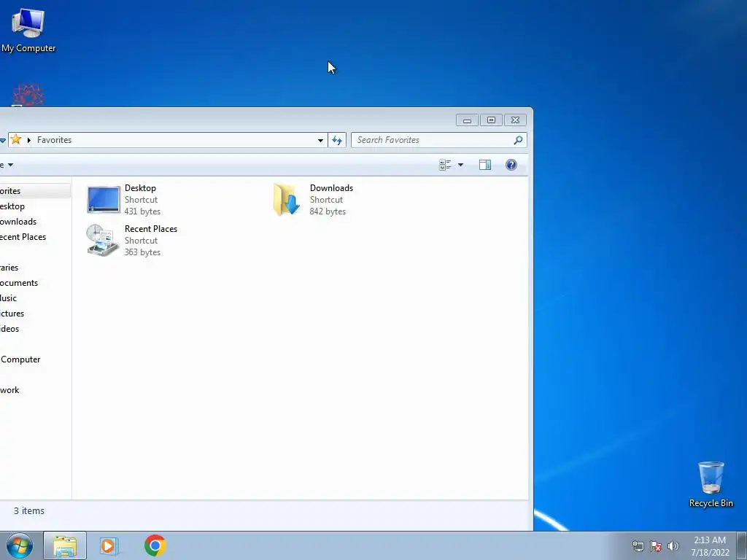This screenshot has height=560, width=747.
Task: Click the Show desktop strip on taskbar
Action: point(742,545)
